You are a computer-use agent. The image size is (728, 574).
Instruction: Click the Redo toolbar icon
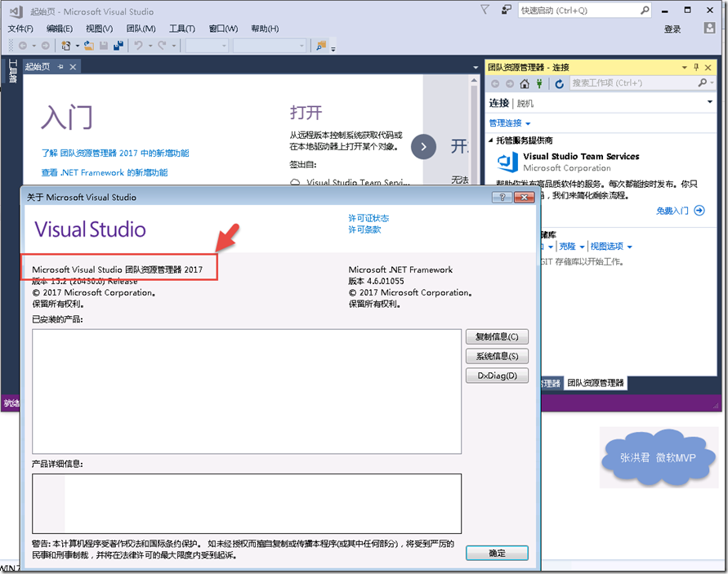(x=162, y=46)
